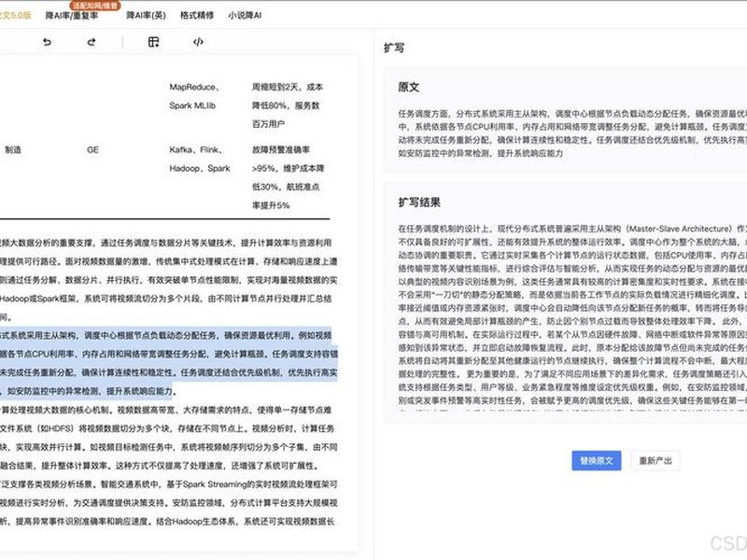Screen dimensions: 747x560
Task: Click the 原文 heading
Action: [409, 87]
